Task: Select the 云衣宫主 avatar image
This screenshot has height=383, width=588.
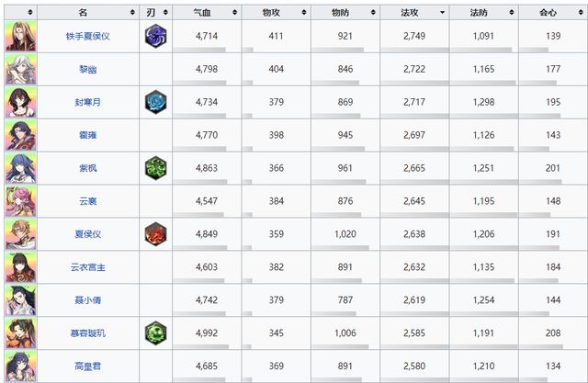Action: coord(20,266)
